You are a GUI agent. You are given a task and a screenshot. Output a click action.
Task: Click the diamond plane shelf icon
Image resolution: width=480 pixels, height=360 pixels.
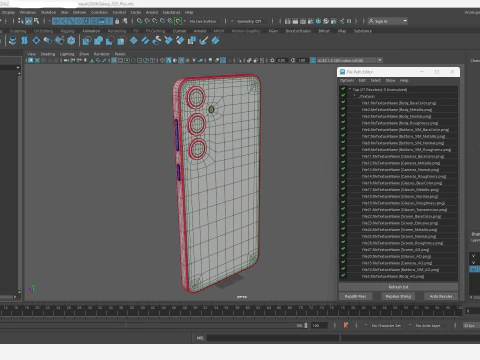[x=36, y=41]
